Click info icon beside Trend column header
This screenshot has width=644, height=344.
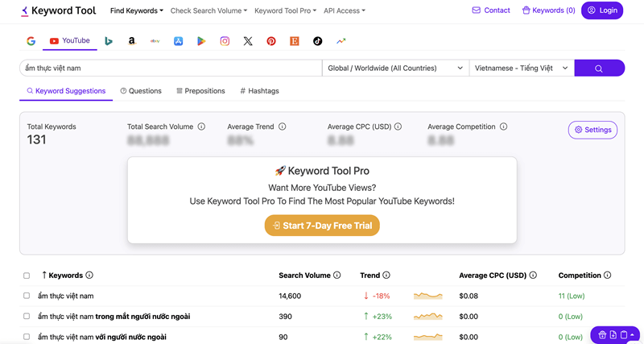point(386,276)
